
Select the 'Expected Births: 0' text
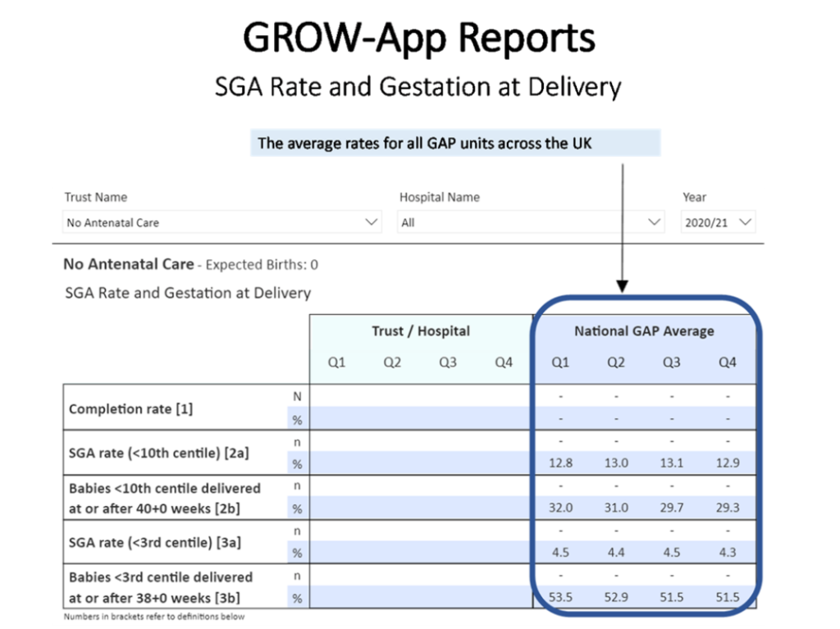(262, 265)
